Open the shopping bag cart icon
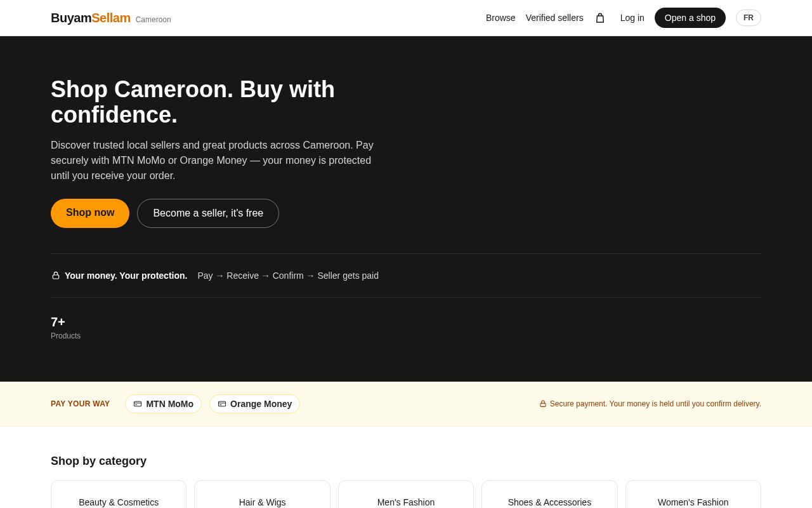This screenshot has width=812, height=508. coord(600,18)
